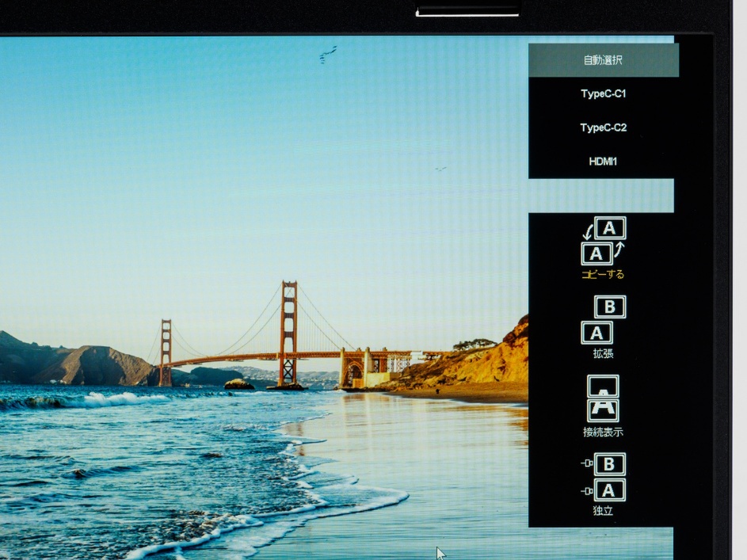The image size is (747, 560).
Task: Click the plug connector icon beside screen A
Action: 586,491
